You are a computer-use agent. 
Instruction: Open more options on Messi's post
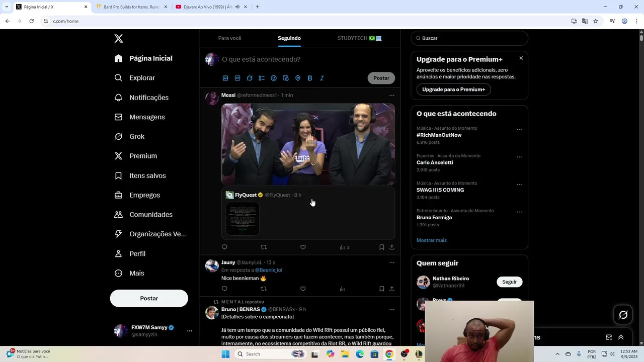392,95
